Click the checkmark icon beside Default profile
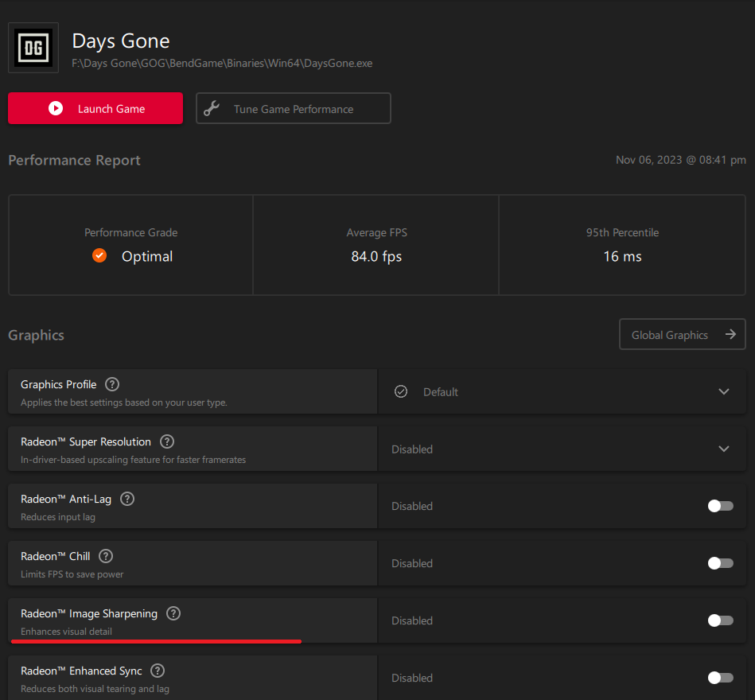This screenshot has width=755, height=700. click(x=401, y=391)
